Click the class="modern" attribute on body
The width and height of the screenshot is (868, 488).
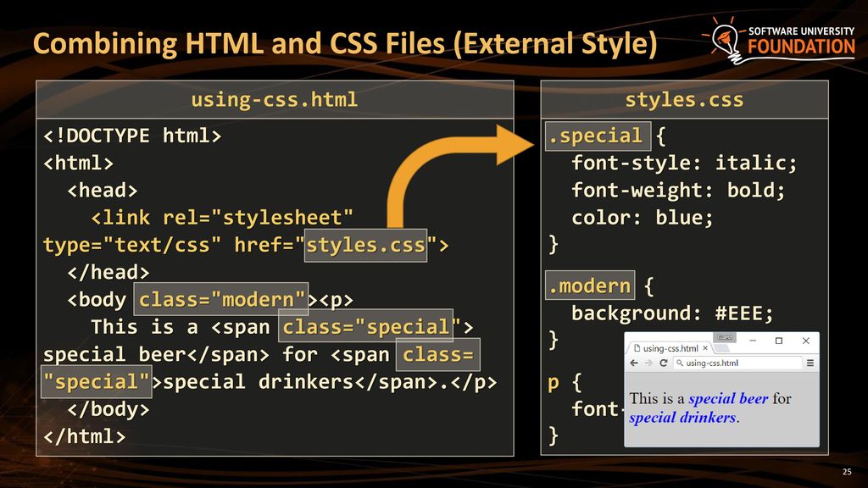(221, 299)
